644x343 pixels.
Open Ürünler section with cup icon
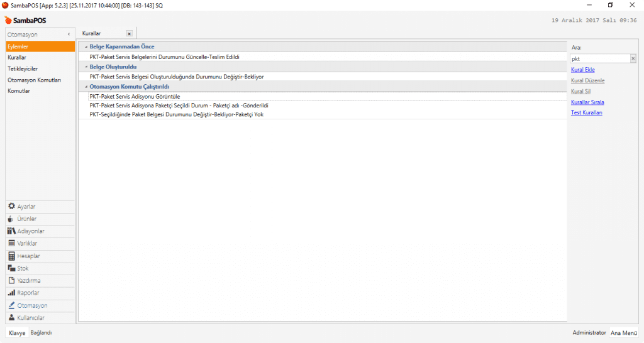(x=26, y=219)
